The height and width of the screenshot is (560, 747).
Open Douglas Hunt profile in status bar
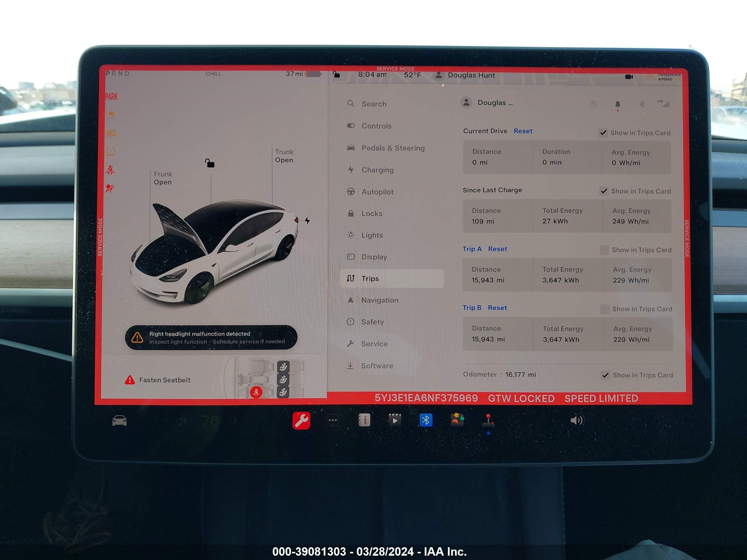(465, 75)
